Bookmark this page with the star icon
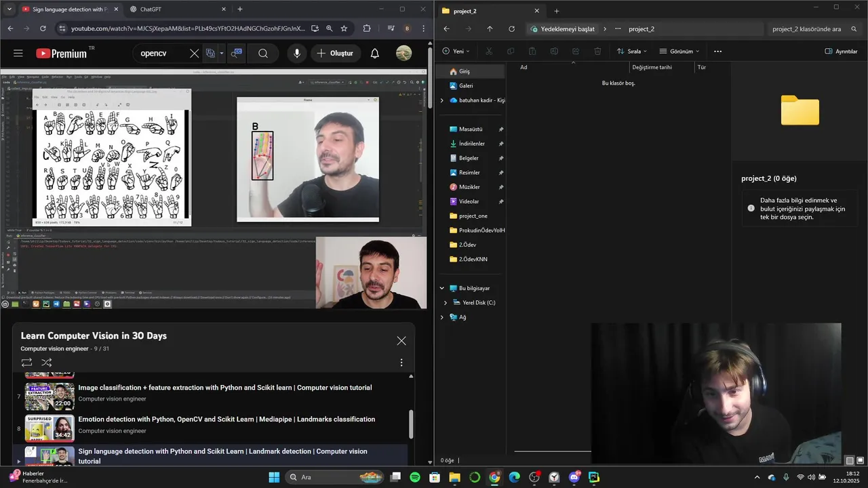Viewport: 868px width, 488px height. 344,28
